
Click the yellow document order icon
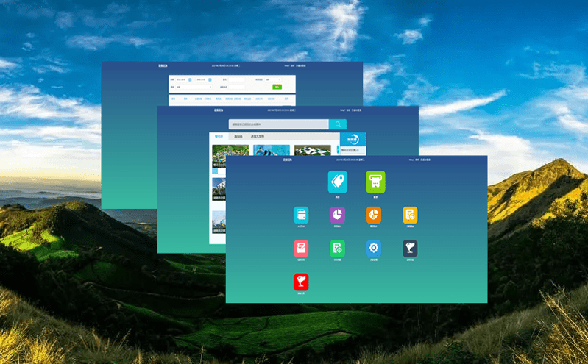pos(410,215)
